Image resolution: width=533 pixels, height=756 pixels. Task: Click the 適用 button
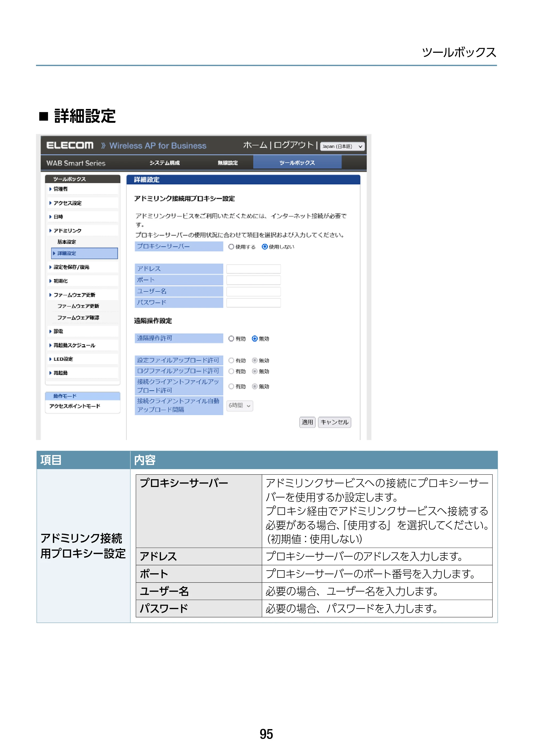pos(307,422)
